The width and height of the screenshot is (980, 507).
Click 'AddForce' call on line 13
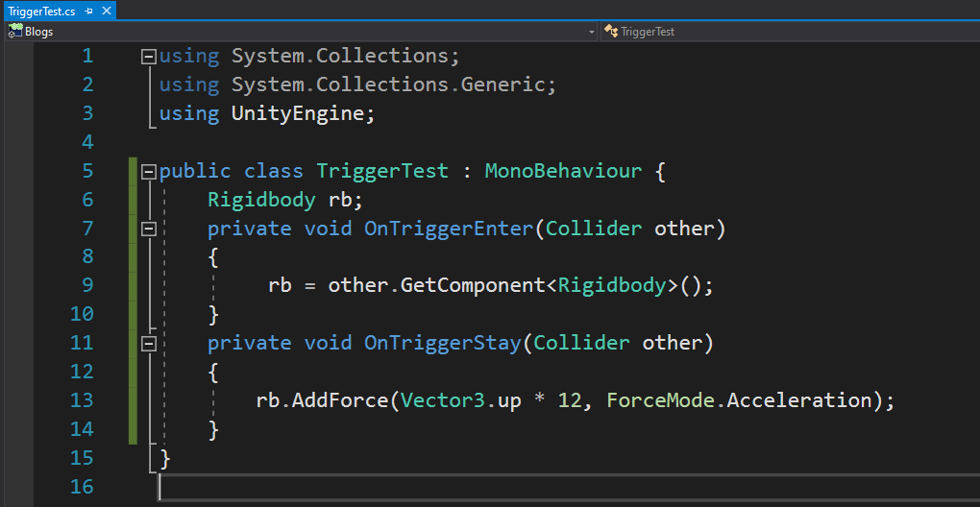[x=341, y=400]
